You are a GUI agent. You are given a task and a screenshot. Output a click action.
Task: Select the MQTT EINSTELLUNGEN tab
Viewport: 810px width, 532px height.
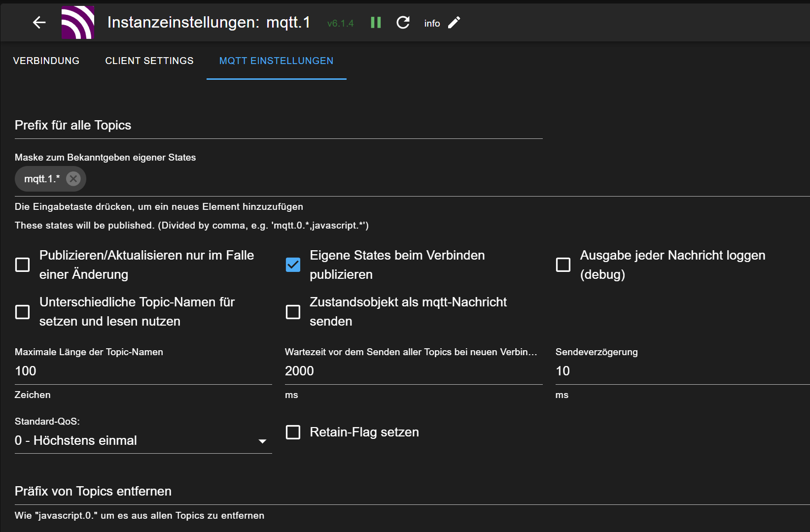click(x=276, y=61)
